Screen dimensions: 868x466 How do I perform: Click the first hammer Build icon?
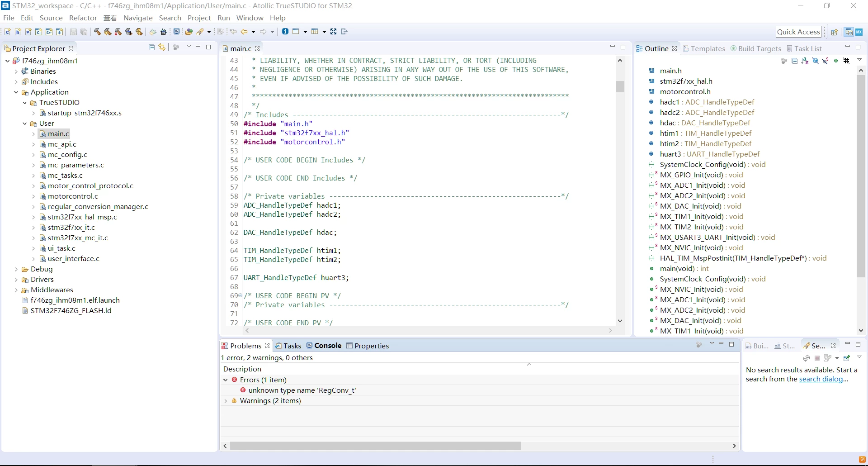[97, 32]
